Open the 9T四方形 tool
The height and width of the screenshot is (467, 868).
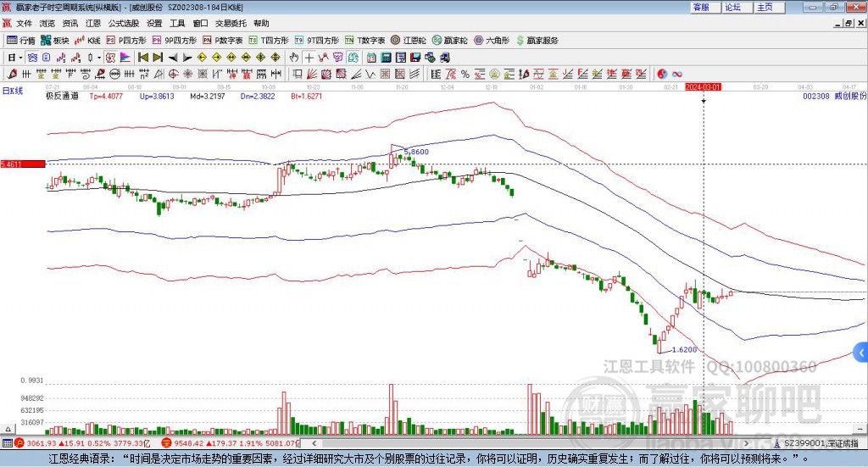click(x=317, y=41)
